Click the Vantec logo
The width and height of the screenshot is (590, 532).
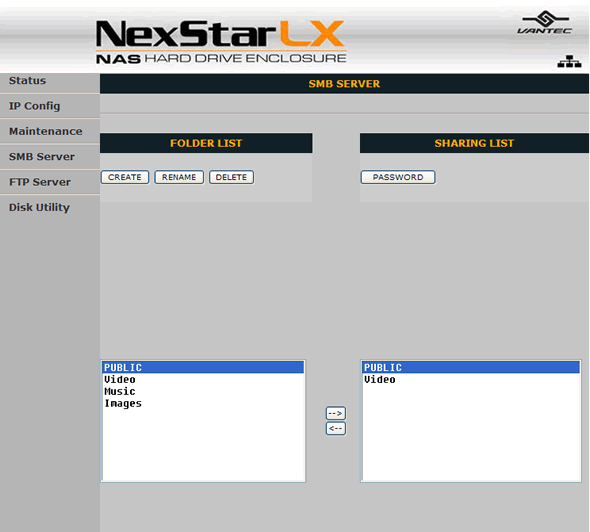545,23
